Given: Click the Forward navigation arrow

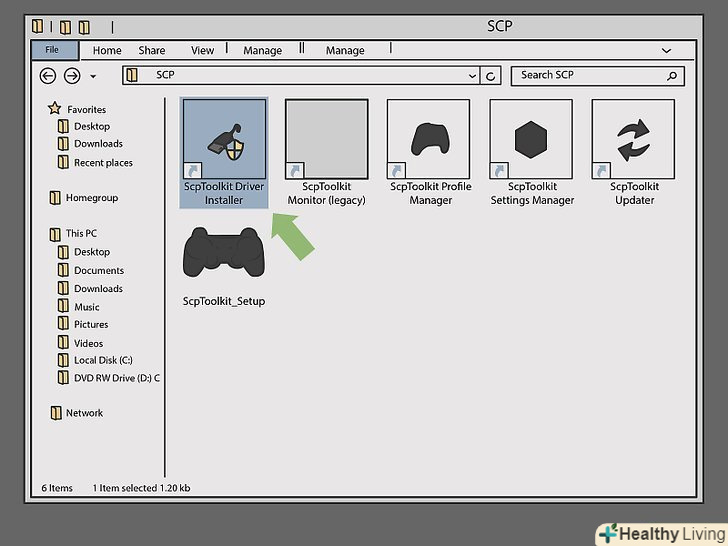Looking at the screenshot, I should pos(72,76).
